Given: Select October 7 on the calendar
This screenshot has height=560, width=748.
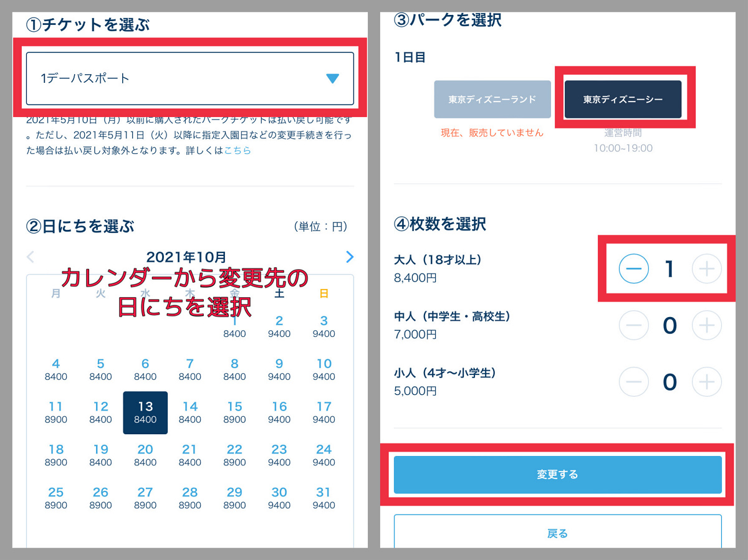Looking at the screenshot, I should 190,369.
